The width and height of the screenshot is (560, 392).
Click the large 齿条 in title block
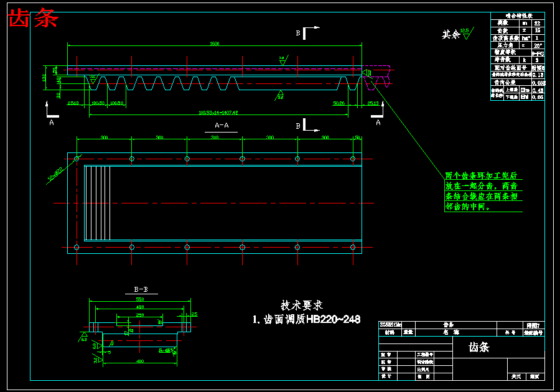tap(479, 347)
